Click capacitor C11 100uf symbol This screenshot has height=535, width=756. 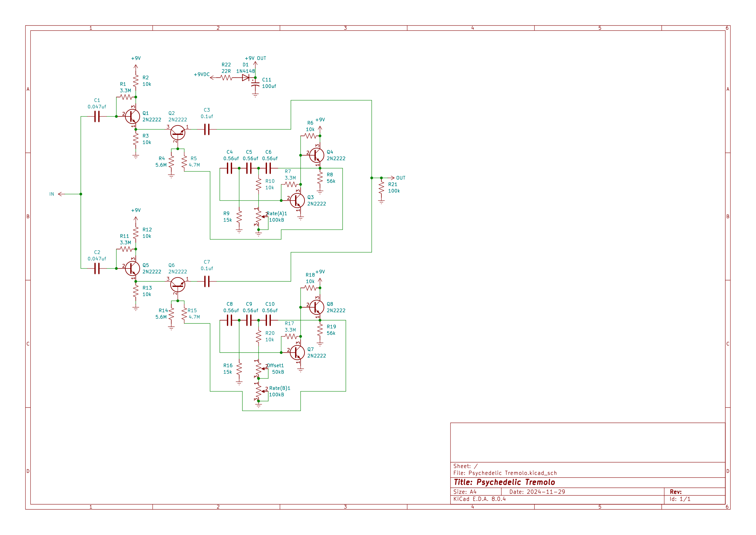255,85
